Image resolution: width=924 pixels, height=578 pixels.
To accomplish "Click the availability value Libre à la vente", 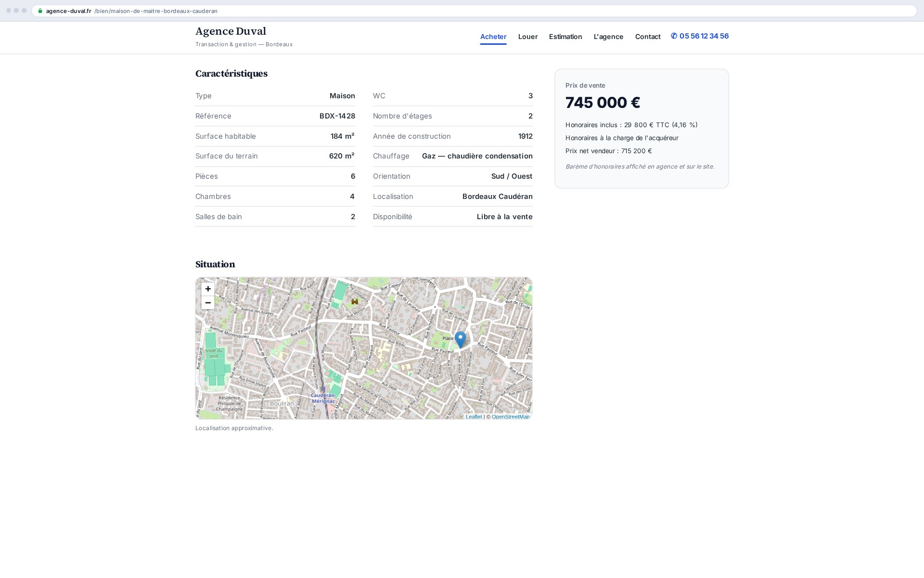I will click(x=505, y=217).
